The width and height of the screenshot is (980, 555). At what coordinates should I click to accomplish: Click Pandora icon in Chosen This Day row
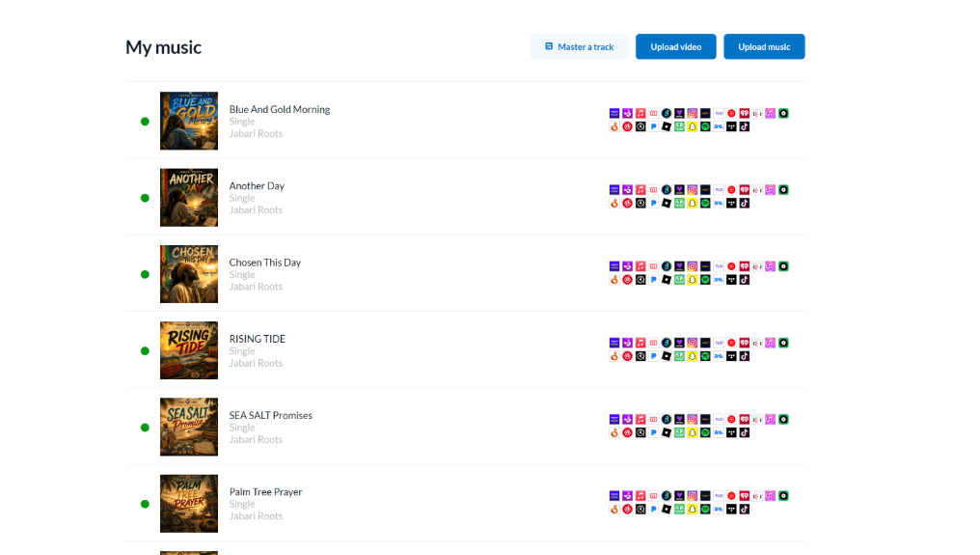tap(654, 280)
